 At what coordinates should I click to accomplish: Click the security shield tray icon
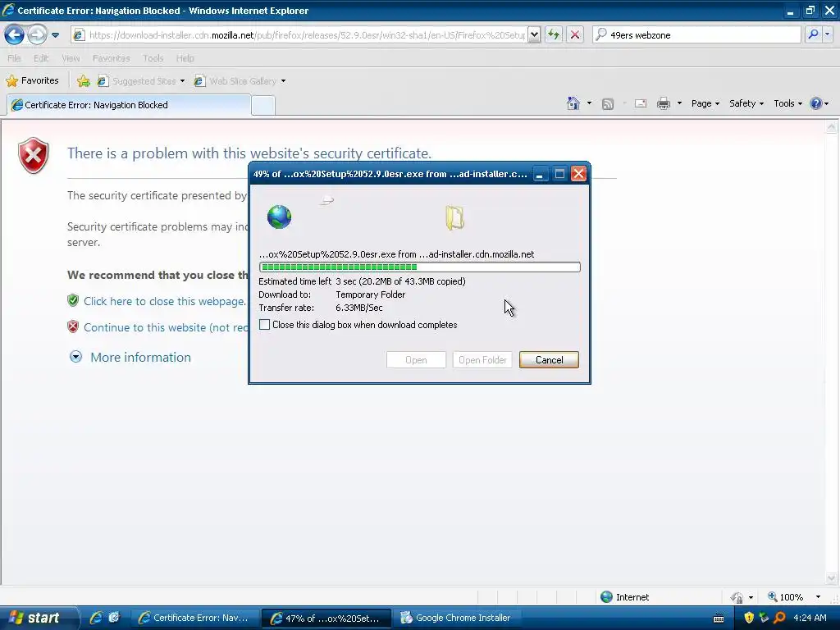click(x=749, y=619)
